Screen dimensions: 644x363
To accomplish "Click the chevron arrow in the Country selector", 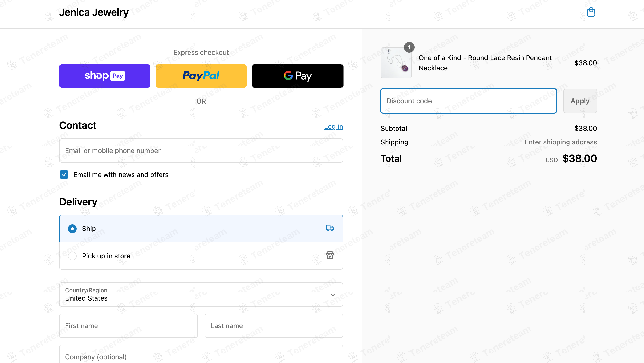I will [333, 295].
